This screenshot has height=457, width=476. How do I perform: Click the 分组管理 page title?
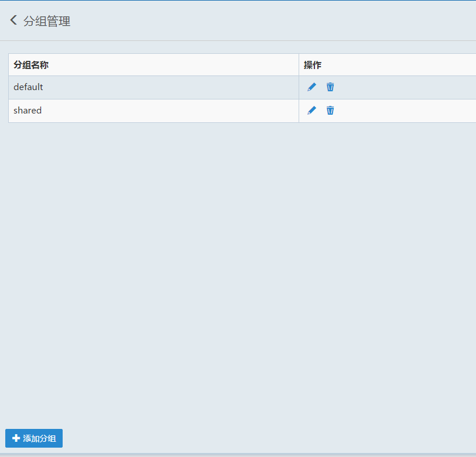[x=47, y=21]
